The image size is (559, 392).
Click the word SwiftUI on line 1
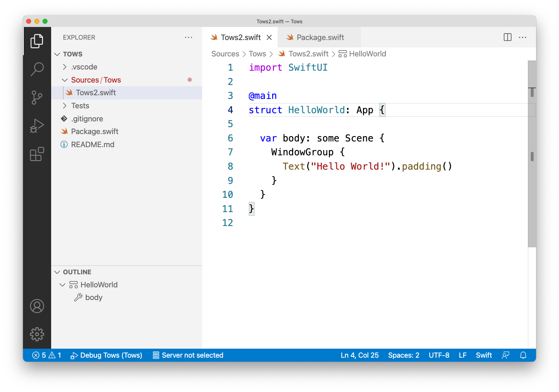click(x=308, y=67)
